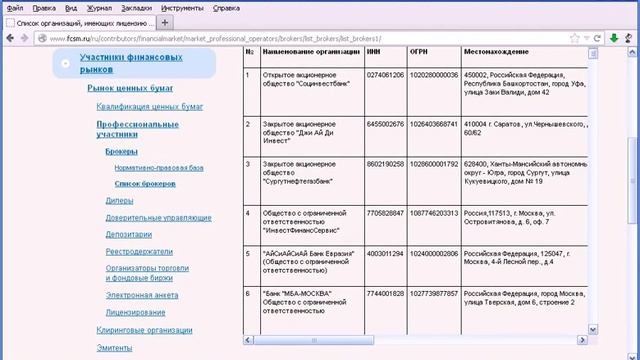Open downloads with the green arrow icon
Viewport: 640px width, 360px height.
coord(614,38)
